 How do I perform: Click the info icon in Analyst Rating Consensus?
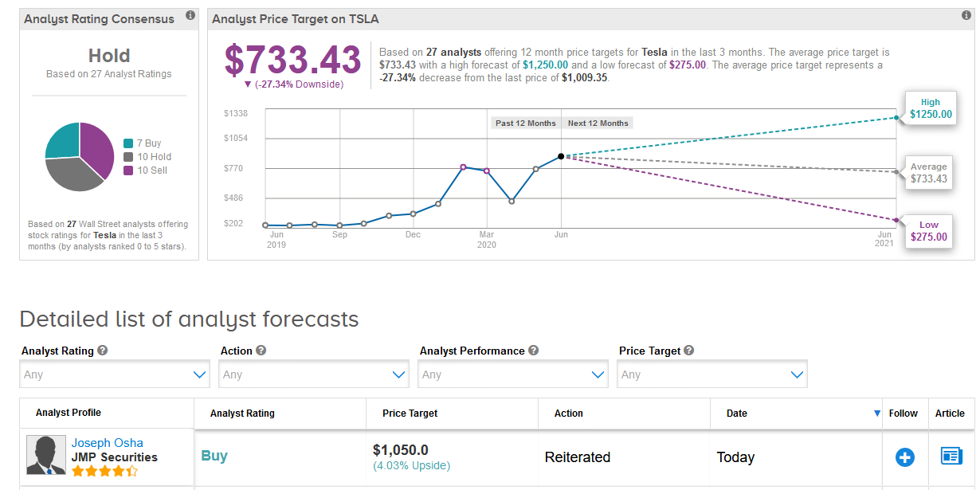tap(190, 15)
